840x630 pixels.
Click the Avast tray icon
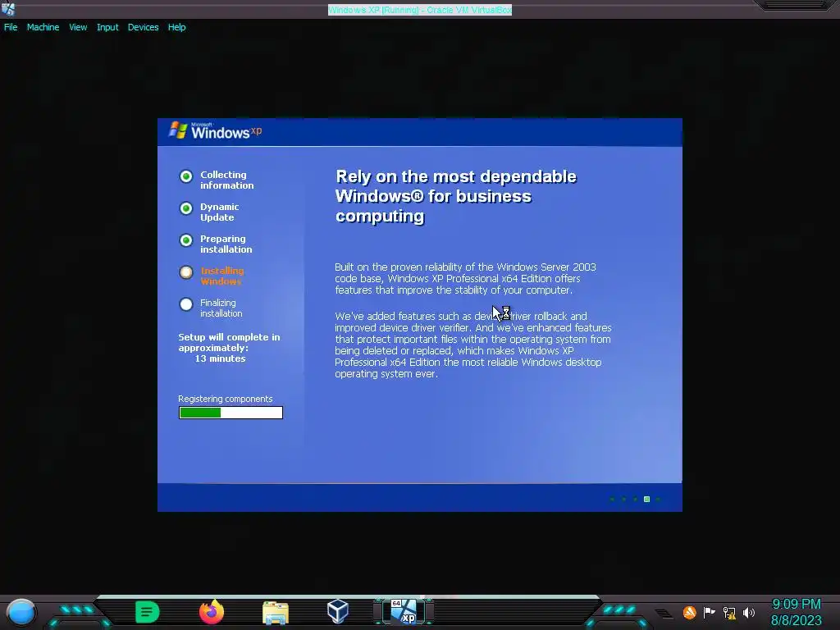689,612
